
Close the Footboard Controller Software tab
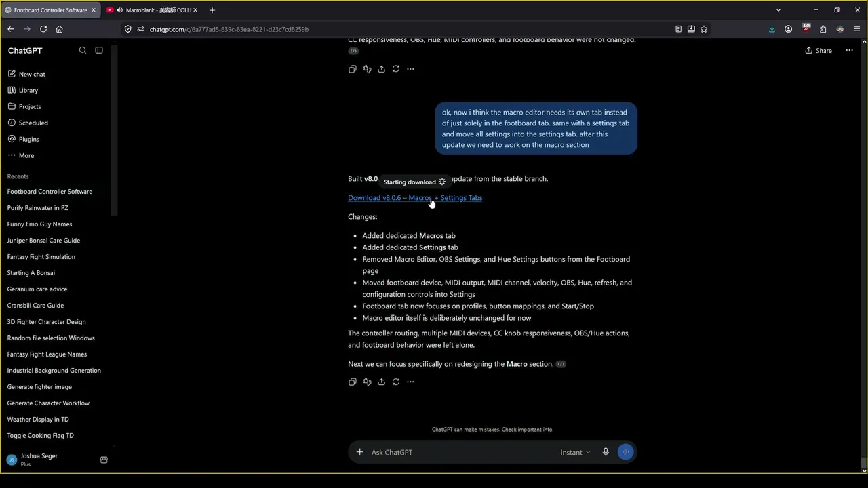[94, 10]
